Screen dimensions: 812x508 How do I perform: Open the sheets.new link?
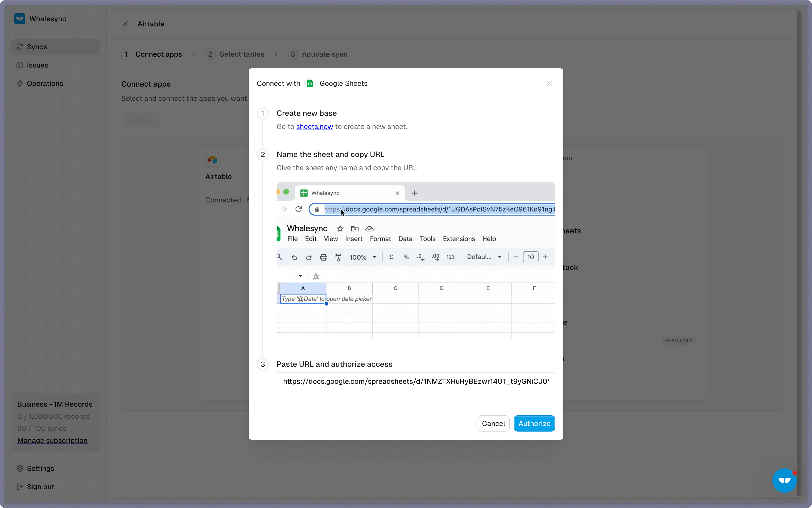[314, 127]
